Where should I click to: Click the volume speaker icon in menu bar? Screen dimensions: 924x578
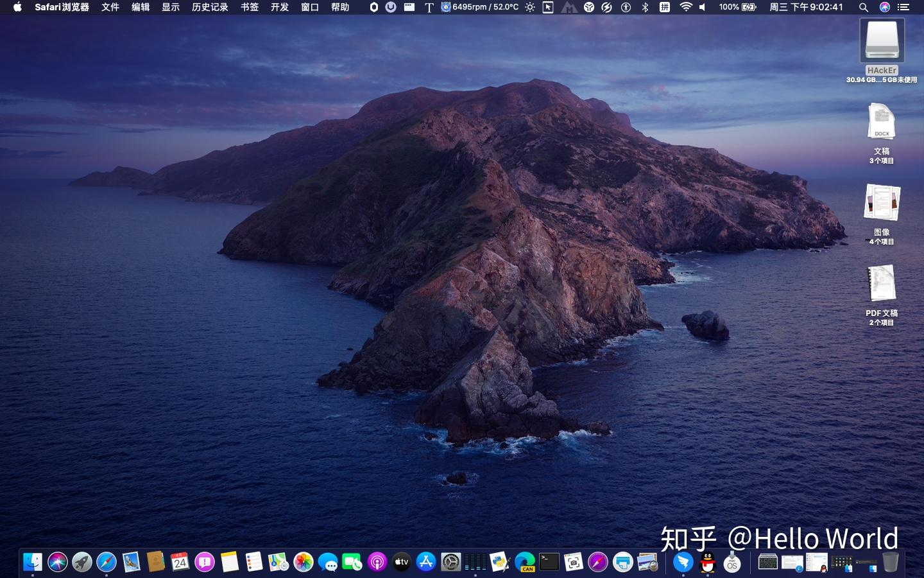[x=703, y=7]
